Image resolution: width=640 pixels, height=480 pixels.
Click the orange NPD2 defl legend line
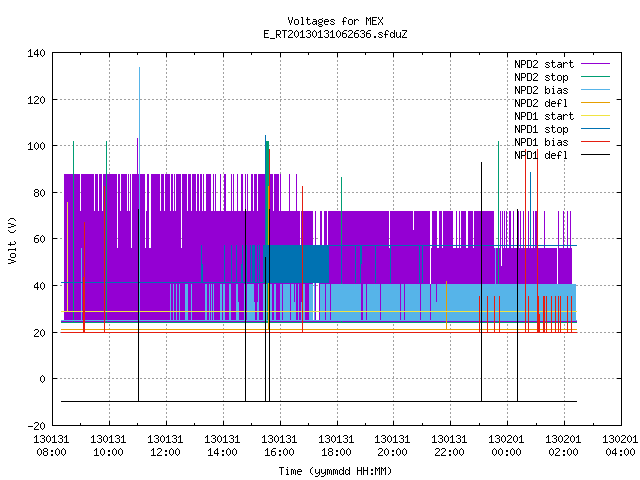point(596,102)
